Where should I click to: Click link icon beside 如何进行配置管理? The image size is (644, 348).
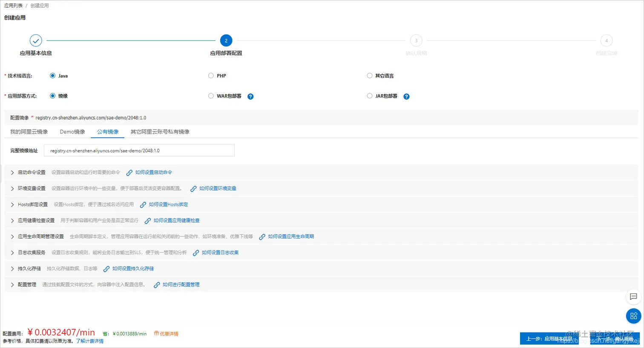coord(157,285)
